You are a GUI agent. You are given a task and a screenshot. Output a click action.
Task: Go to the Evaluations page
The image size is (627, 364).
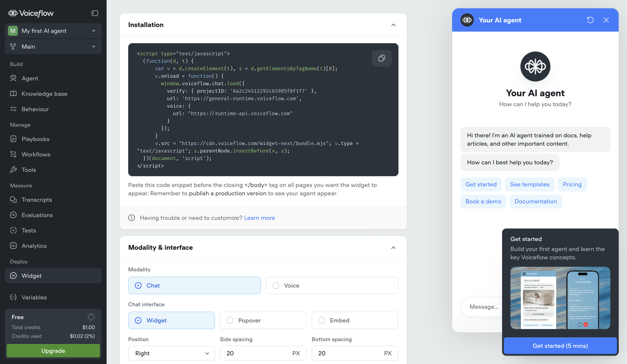tap(53, 215)
